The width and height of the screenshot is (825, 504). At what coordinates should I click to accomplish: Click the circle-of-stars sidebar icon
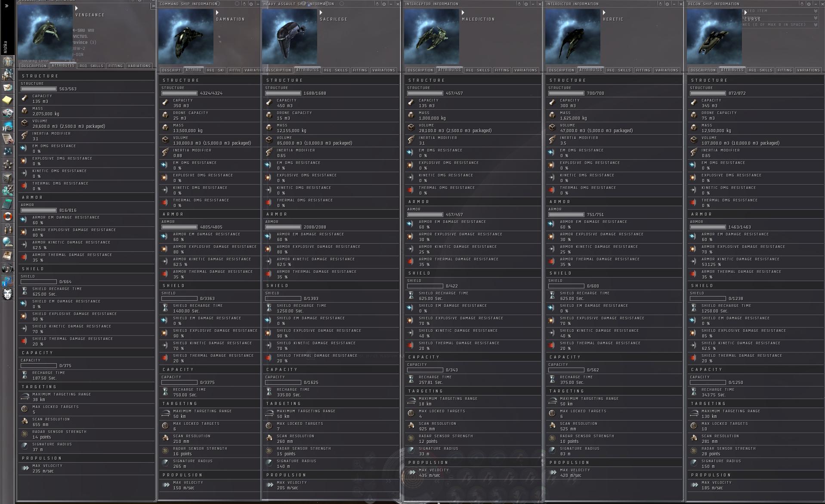coord(7,164)
